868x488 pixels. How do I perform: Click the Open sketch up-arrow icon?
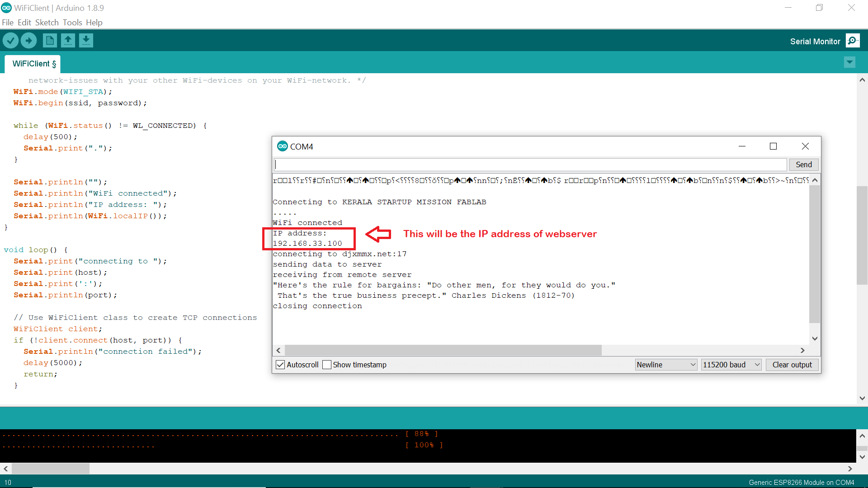point(68,41)
